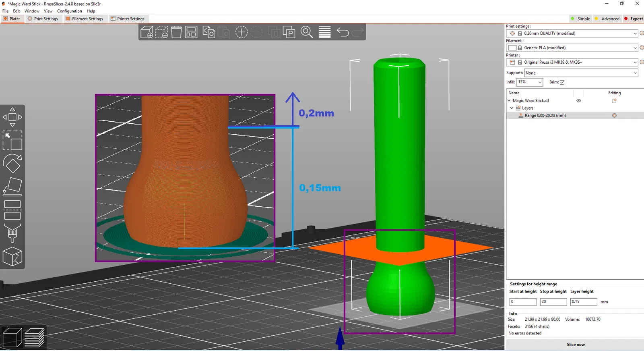Image resolution: width=644 pixels, height=351 pixels.
Task: Click the gear icon on the Range row
Action: 614,115
